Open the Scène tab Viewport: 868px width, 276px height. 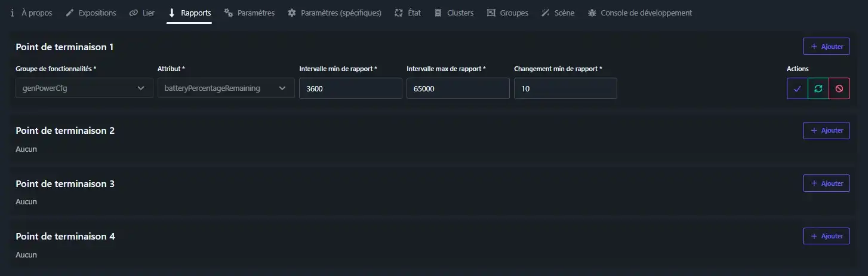[x=558, y=13]
